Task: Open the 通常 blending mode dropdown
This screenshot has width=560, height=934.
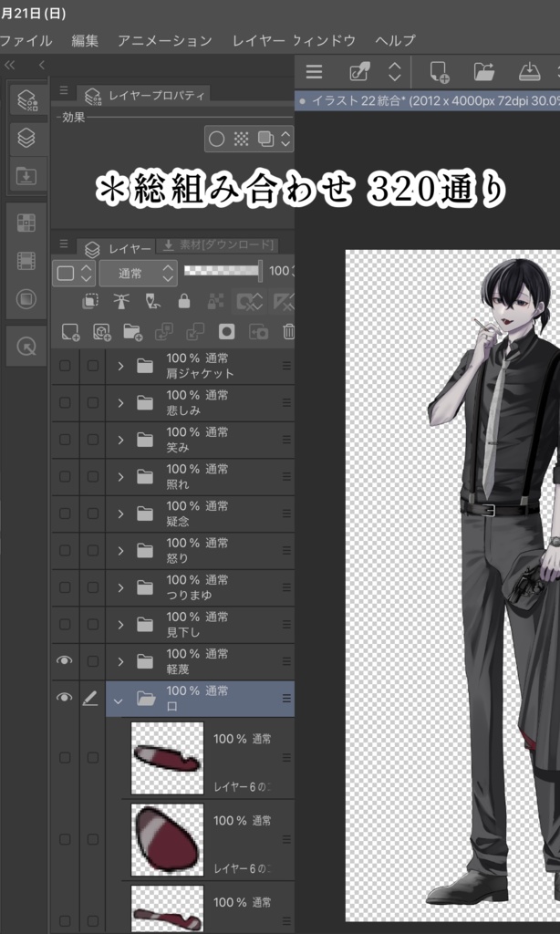Action: click(x=139, y=274)
